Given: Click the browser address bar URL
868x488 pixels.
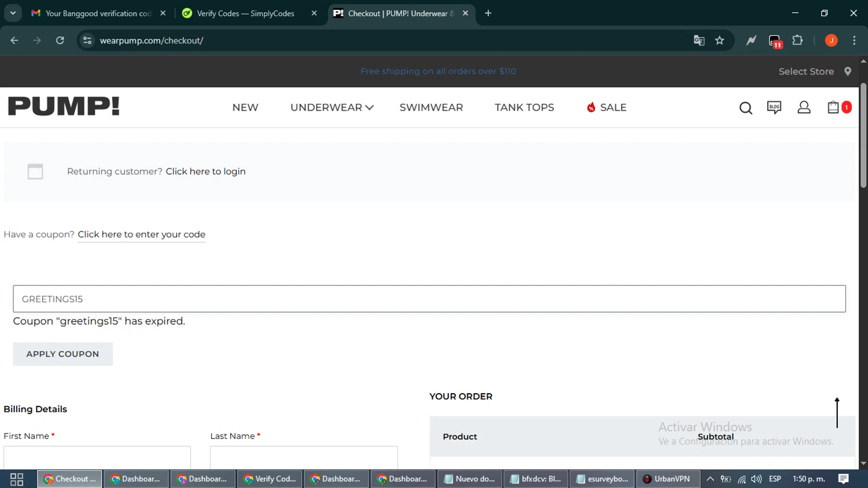Looking at the screenshot, I should coord(152,41).
